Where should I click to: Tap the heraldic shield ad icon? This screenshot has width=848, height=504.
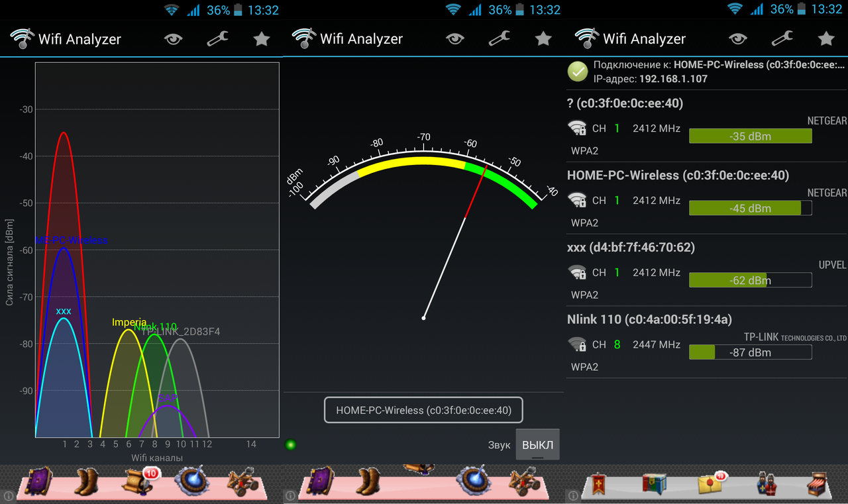click(655, 483)
